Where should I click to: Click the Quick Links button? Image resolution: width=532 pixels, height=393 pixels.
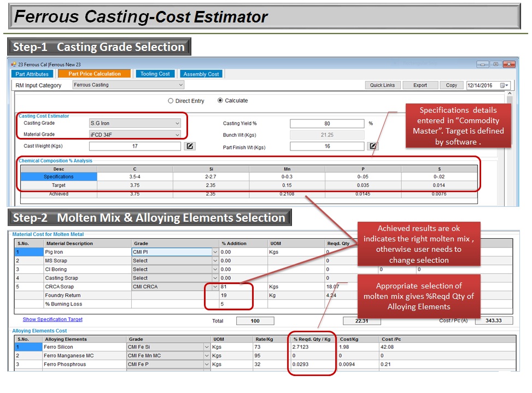(382, 85)
